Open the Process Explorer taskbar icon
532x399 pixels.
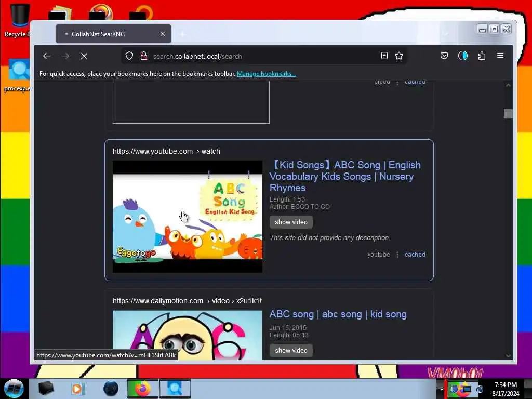coord(175,389)
